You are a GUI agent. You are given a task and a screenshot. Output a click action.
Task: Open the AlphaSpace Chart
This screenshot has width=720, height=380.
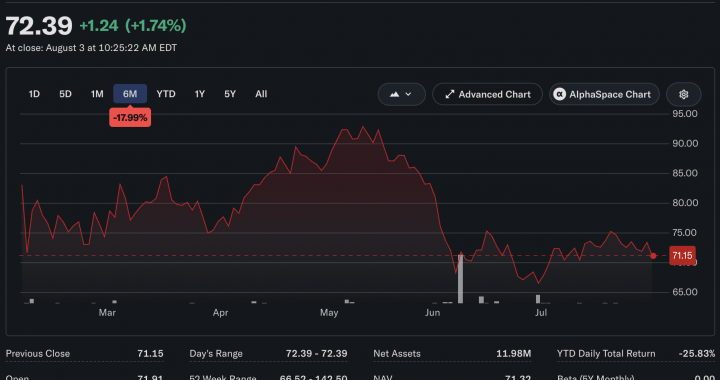[x=604, y=95]
